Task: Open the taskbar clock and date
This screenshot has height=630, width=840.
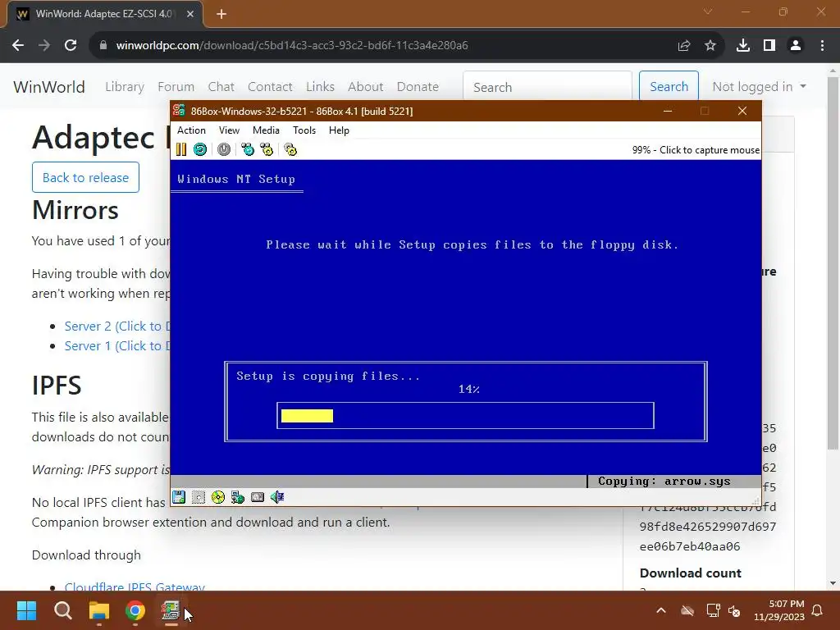Action: [779, 610]
